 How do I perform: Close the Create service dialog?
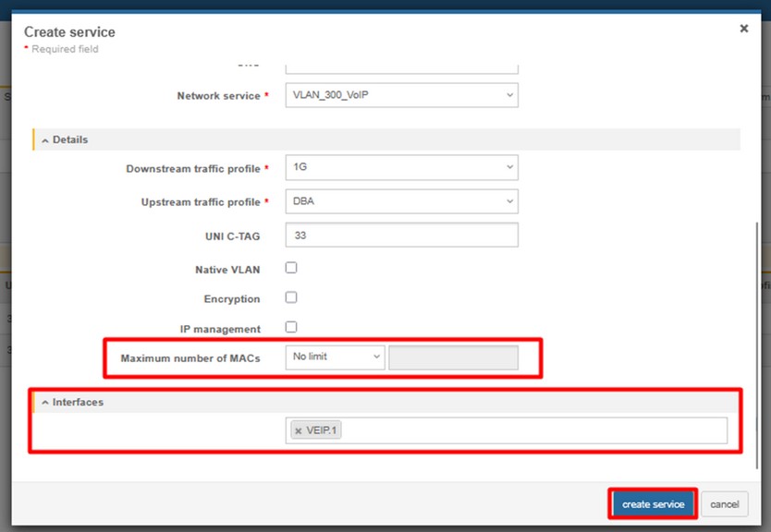click(x=743, y=29)
